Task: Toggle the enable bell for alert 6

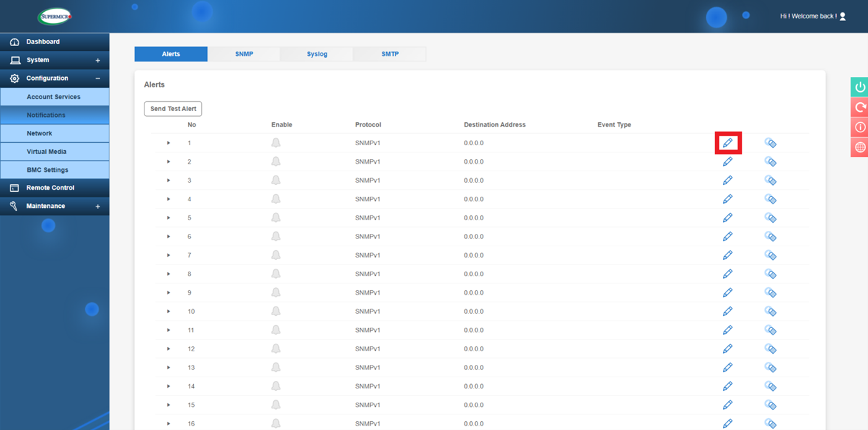Action: (276, 236)
